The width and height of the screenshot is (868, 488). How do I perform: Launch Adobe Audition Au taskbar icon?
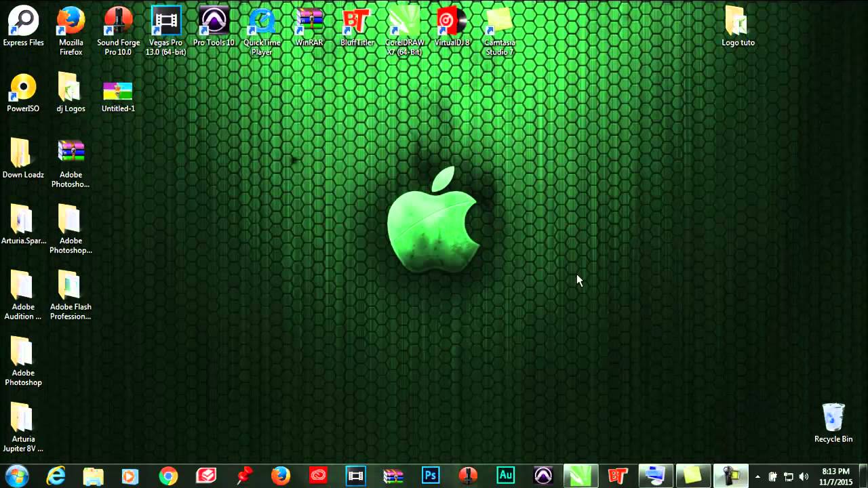(x=506, y=476)
